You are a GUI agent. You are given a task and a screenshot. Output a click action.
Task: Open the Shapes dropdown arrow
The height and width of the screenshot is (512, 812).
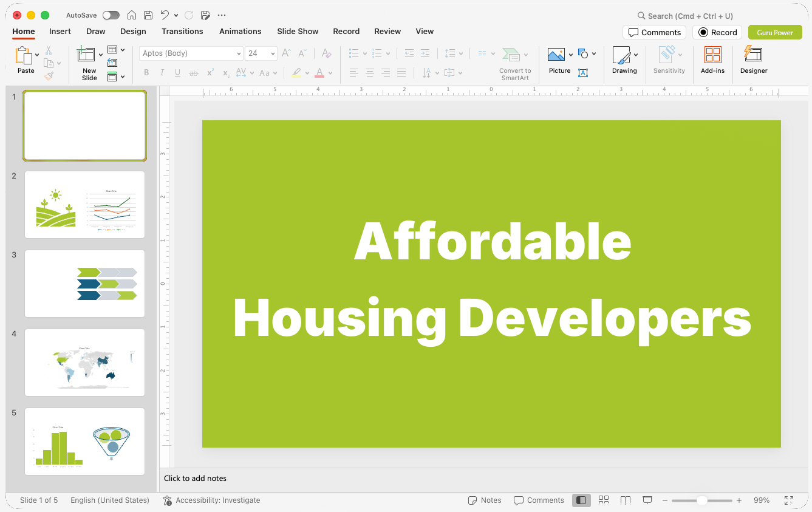tap(594, 53)
